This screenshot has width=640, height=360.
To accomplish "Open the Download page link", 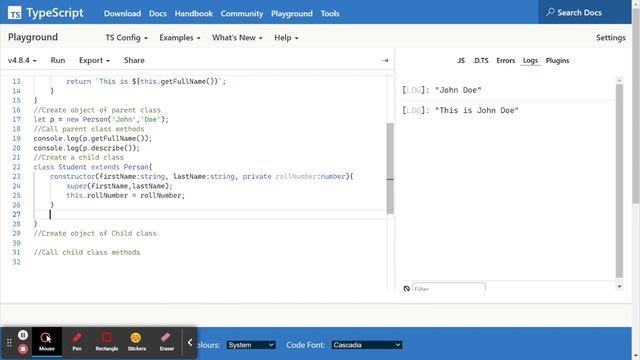I will coord(122,13).
